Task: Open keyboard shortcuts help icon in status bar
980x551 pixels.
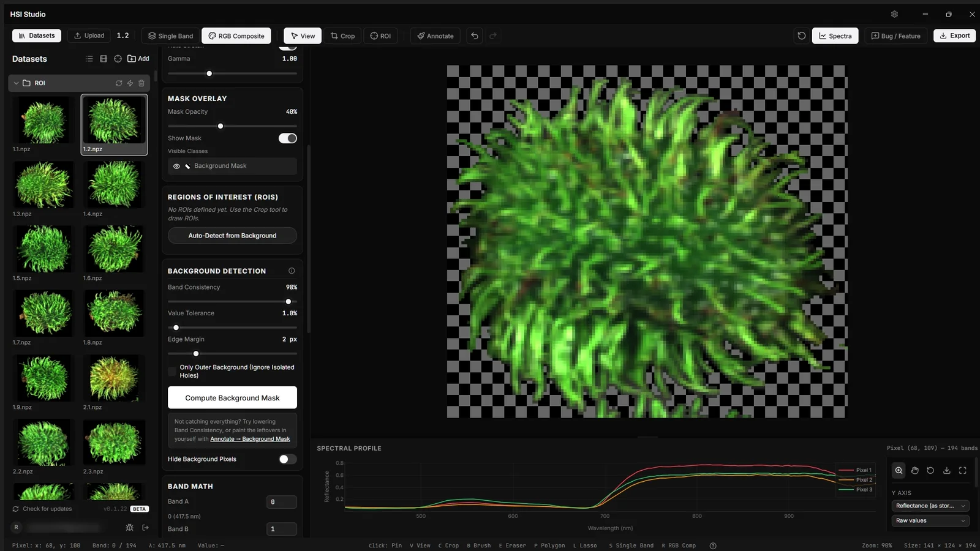Action: [713, 545]
